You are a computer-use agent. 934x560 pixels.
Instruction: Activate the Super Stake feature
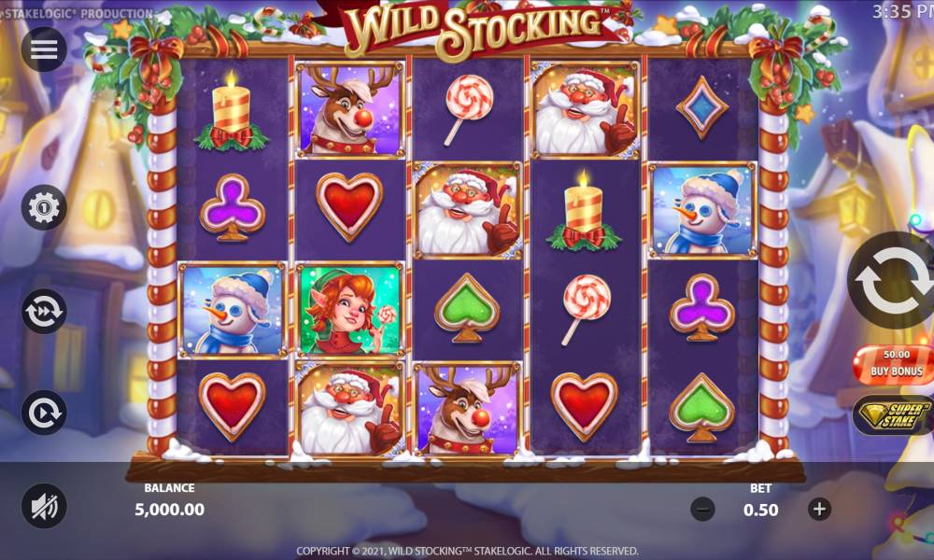click(894, 414)
